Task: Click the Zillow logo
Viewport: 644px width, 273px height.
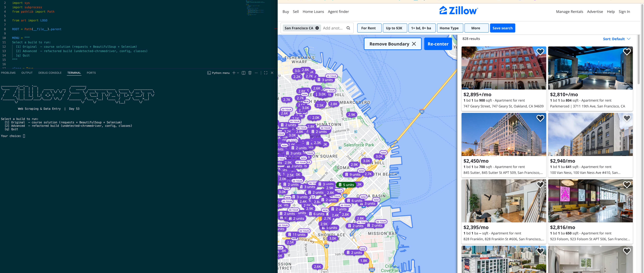Action: pyautogui.click(x=459, y=10)
